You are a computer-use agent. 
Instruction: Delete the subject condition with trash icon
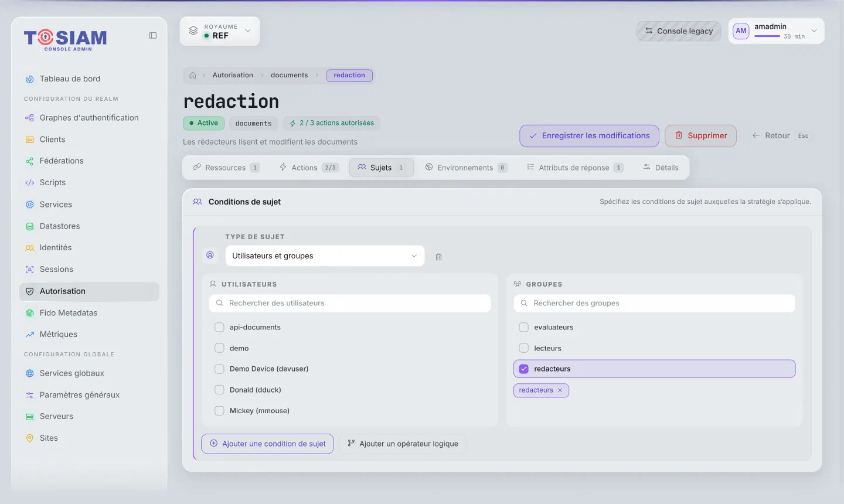[x=438, y=257]
